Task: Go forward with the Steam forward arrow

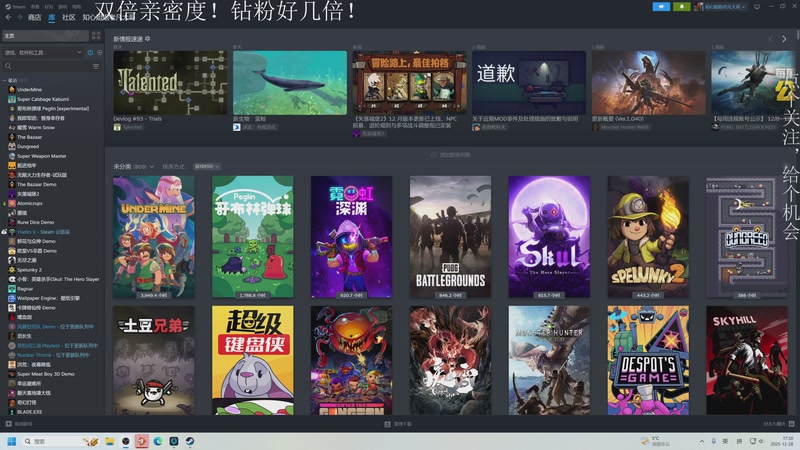Action: tap(19, 17)
